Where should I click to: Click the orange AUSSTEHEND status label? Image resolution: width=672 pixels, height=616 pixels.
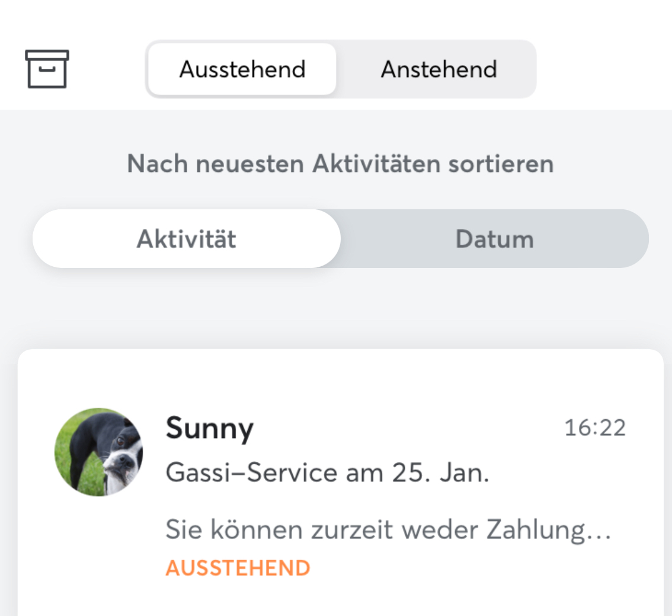tap(238, 568)
